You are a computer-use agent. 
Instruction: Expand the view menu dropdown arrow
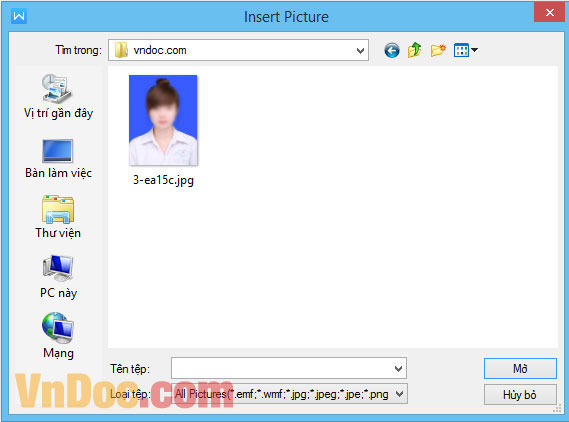click(x=474, y=50)
